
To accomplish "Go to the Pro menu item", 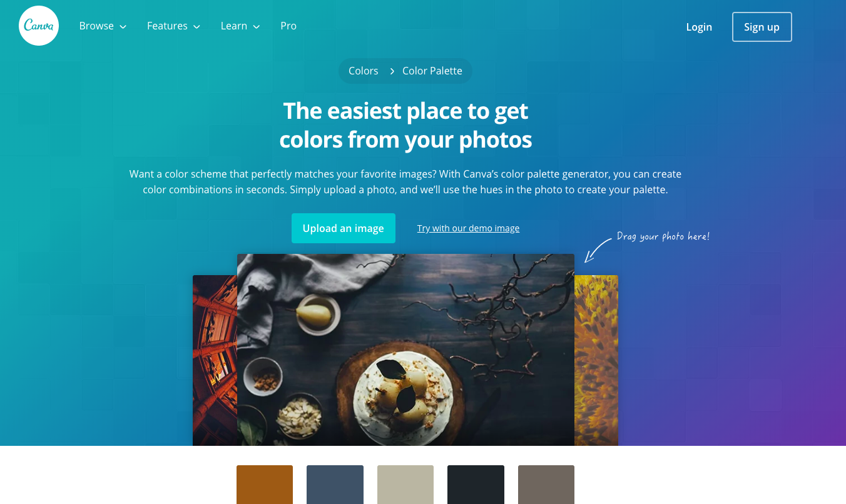I will tap(288, 26).
